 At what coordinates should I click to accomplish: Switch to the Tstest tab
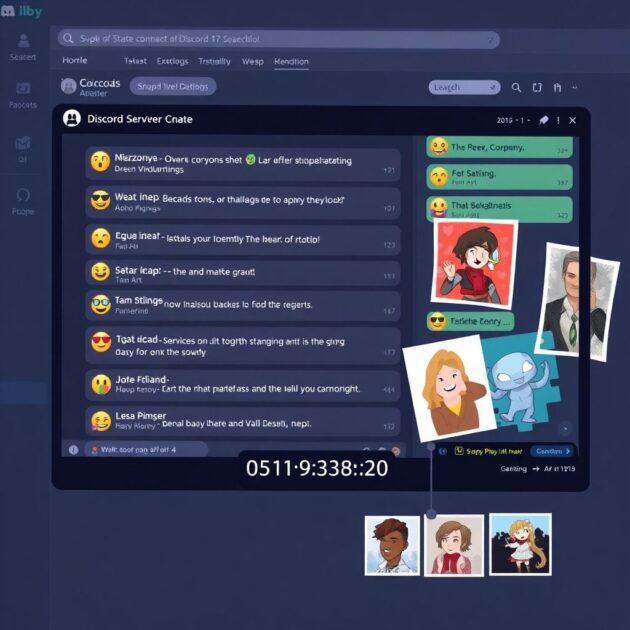click(x=135, y=61)
